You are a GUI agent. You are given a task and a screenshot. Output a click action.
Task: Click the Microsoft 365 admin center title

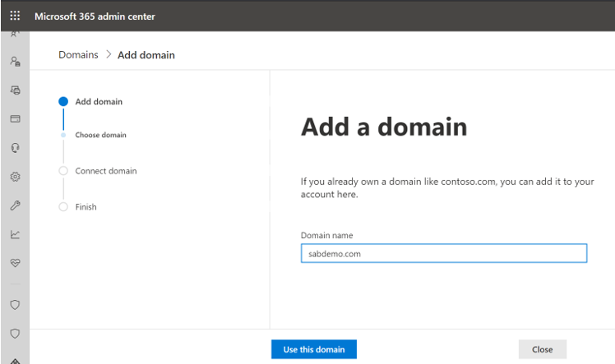(95, 16)
